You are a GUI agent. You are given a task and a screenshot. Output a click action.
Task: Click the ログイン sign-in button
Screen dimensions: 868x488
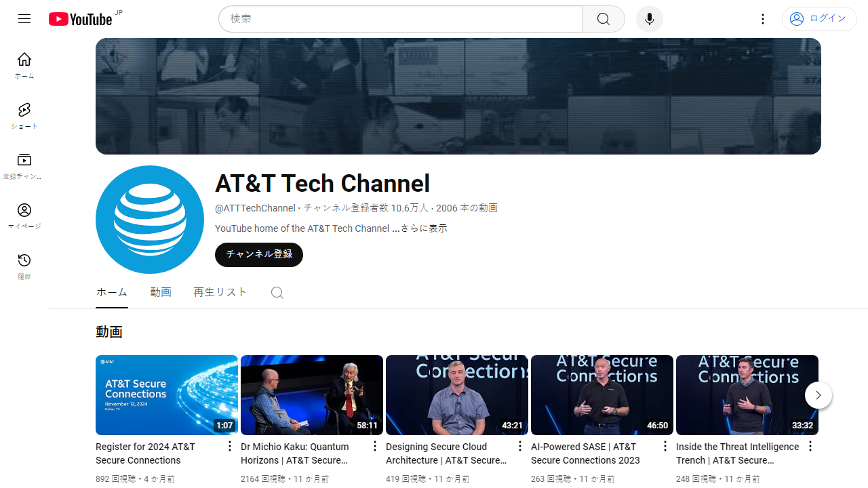(x=819, y=19)
